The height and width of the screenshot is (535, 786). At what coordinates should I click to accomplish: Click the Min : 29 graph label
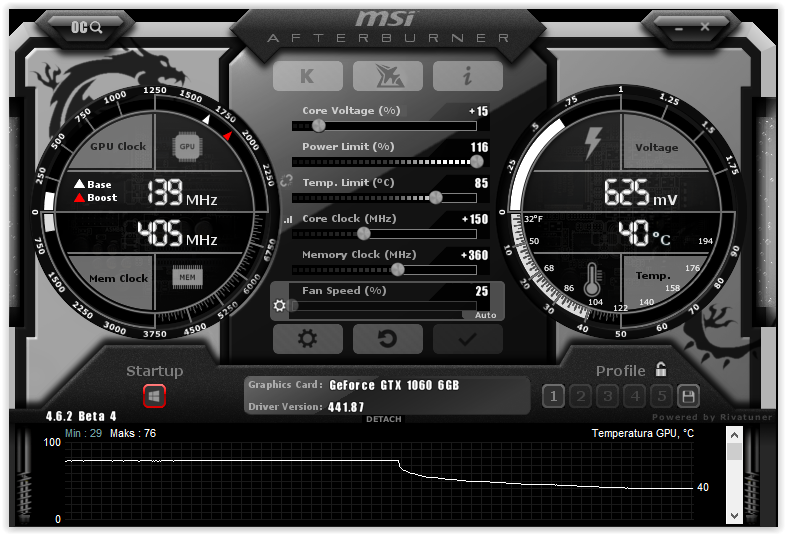pyautogui.click(x=83, y=433)
